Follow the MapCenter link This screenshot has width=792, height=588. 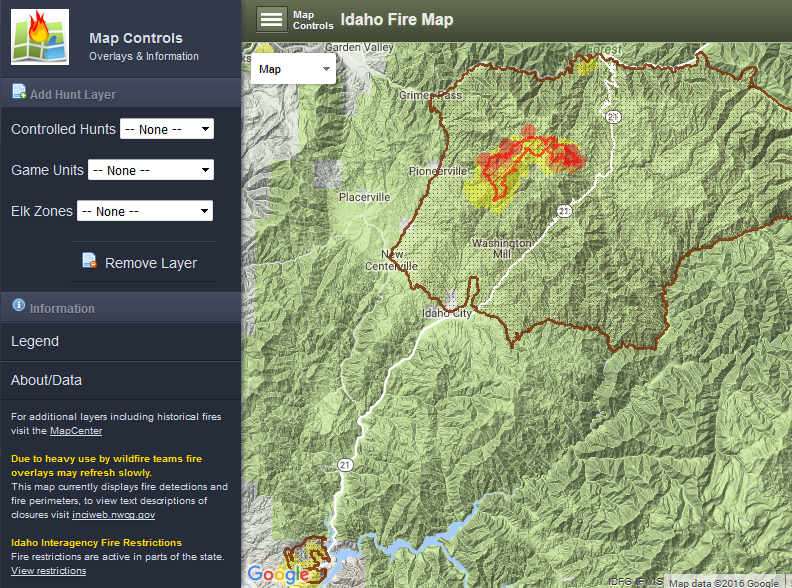click(76, 431)
